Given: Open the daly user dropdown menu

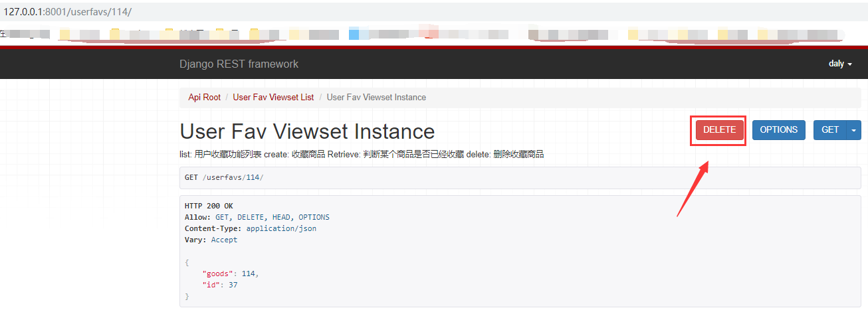Looking at the screenshot, I should (x=840, y=64).
